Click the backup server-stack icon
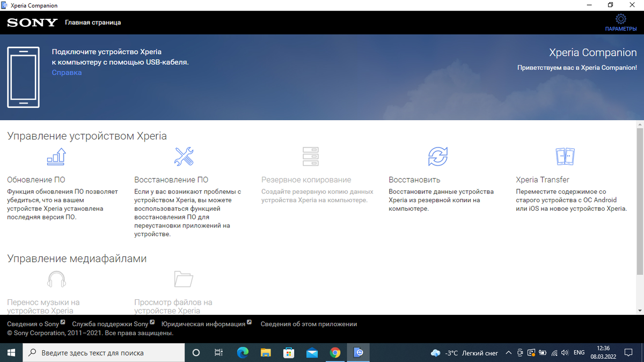 click(x=311, y=157)
